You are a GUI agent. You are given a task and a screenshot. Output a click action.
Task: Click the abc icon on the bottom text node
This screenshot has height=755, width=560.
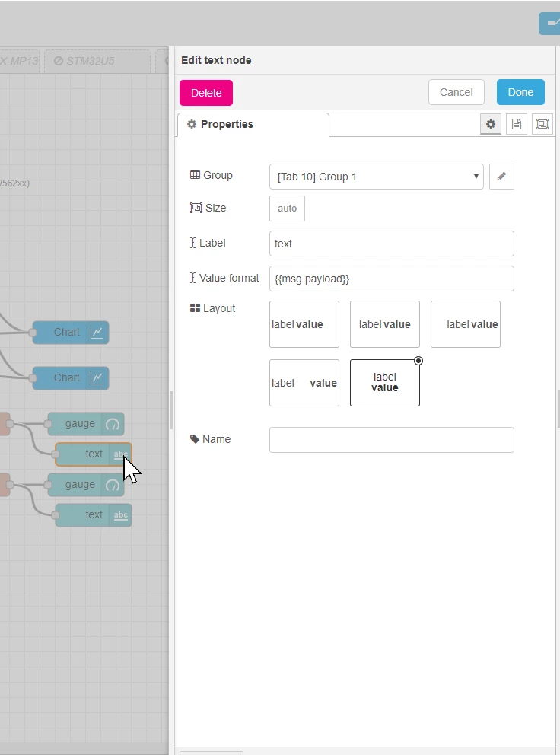point(120,515)
